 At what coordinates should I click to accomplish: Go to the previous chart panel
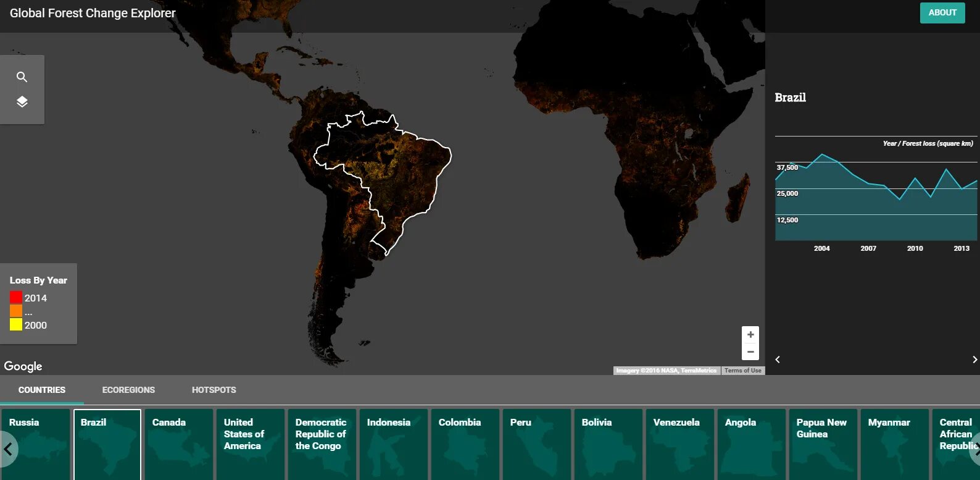(x=778, y=360)
